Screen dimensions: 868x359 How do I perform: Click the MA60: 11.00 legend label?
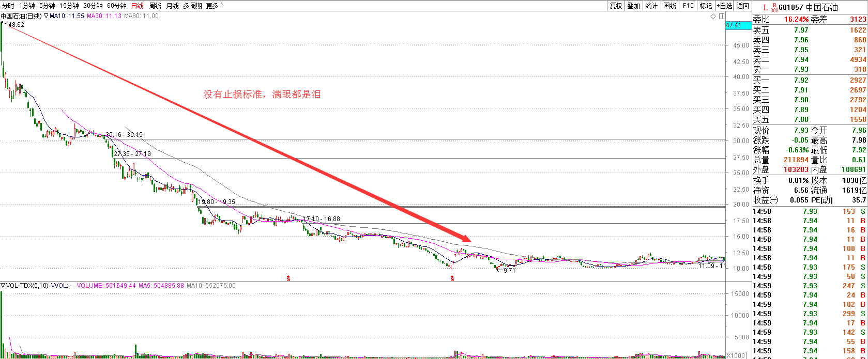click(x=141, y=16)
